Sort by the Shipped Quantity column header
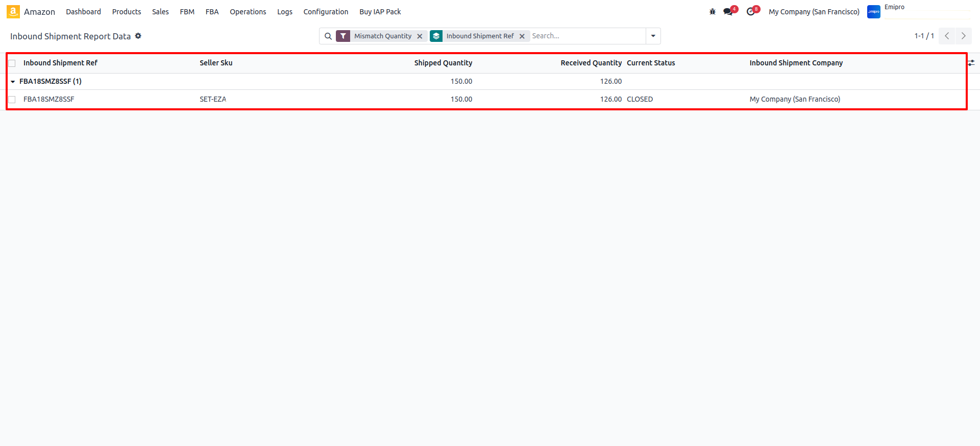 click(x=443, y=63)
